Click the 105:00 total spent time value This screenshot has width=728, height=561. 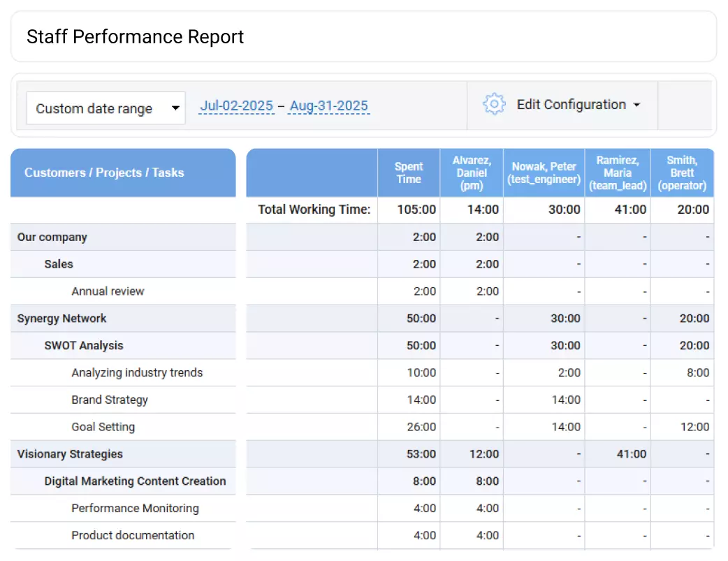pos(416,210)
